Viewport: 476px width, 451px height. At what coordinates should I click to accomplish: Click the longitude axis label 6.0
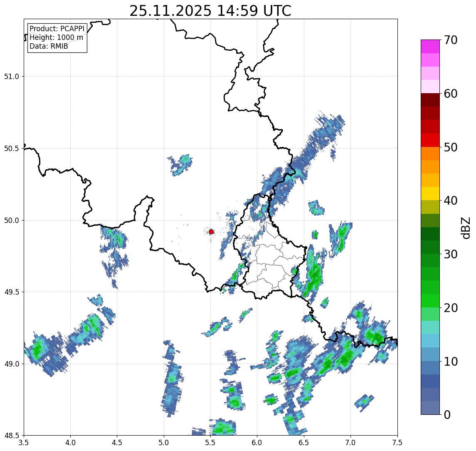coord(257,442)
